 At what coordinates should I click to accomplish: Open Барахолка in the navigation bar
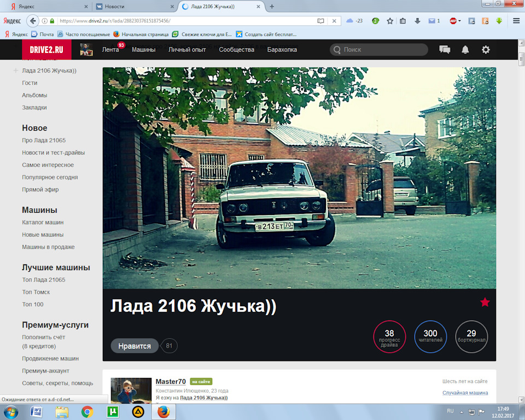(x=282, y=50)
